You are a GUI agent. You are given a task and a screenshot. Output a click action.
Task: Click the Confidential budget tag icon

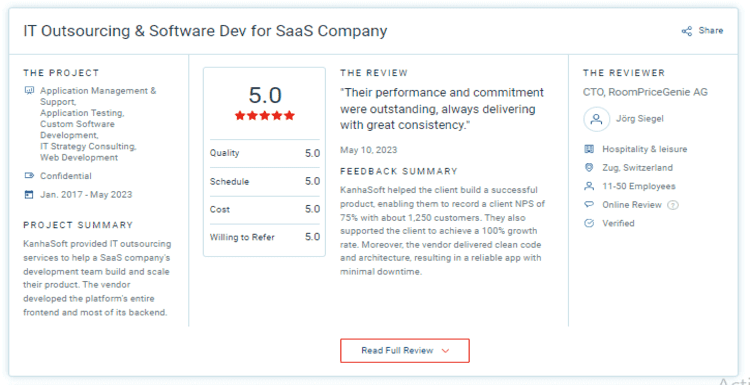tap(29, 176)
